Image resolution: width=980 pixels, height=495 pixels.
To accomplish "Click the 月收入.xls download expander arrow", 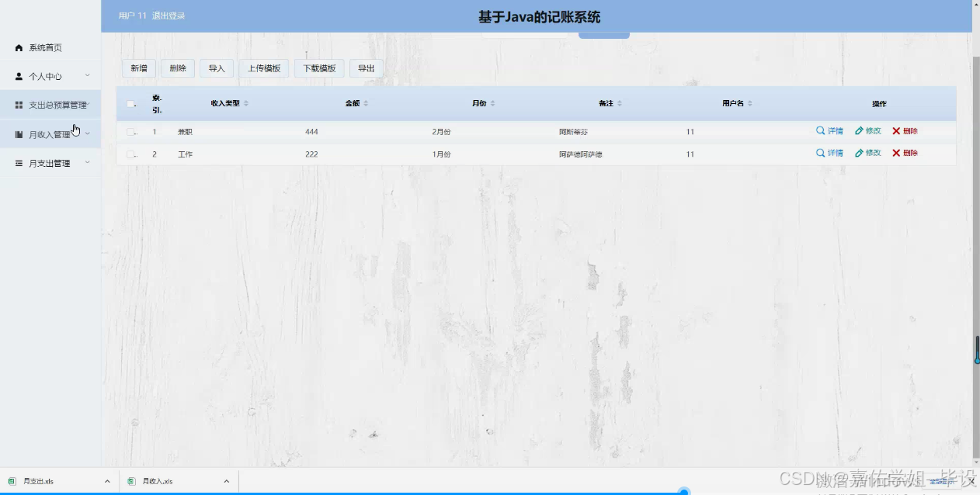I will pyautogui.click(x=227, y=480).
